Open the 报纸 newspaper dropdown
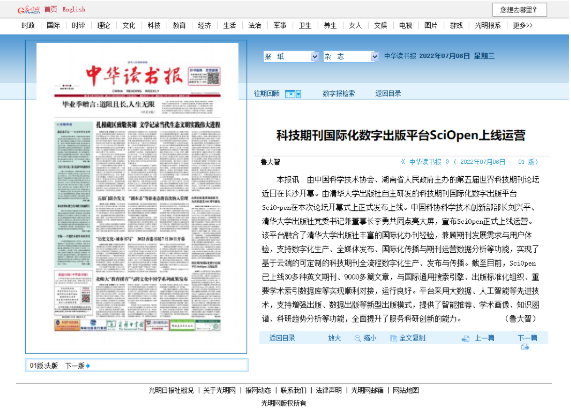 point(291,56)
